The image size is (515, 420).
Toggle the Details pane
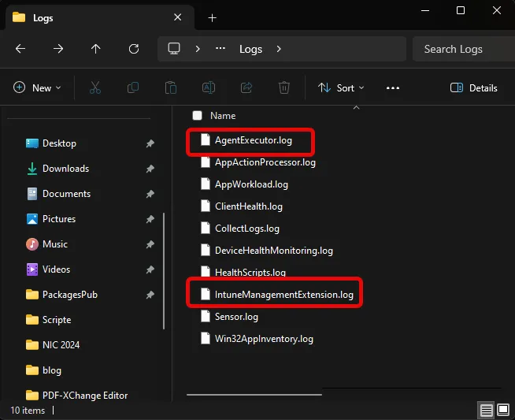pos(473,87)
